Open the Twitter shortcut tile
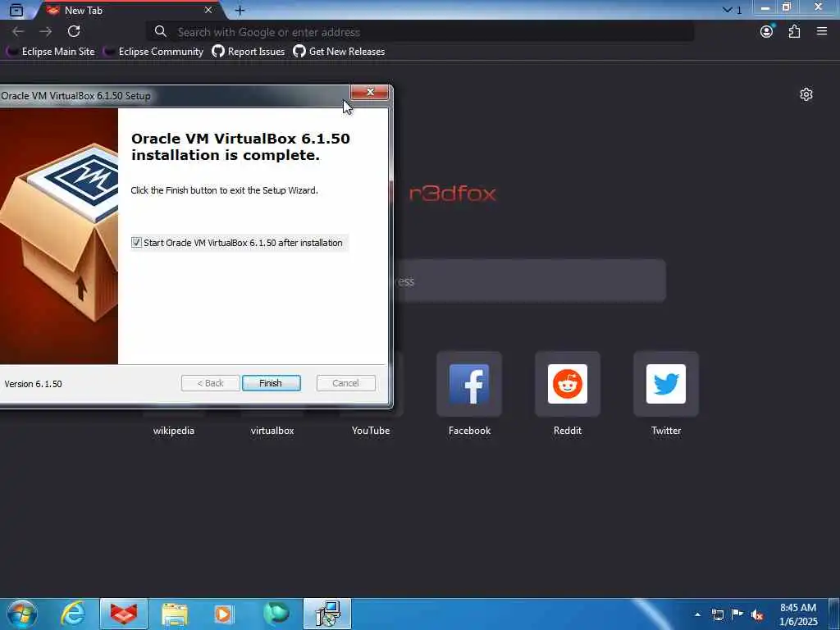840x630 pixels. pos(666,384)
